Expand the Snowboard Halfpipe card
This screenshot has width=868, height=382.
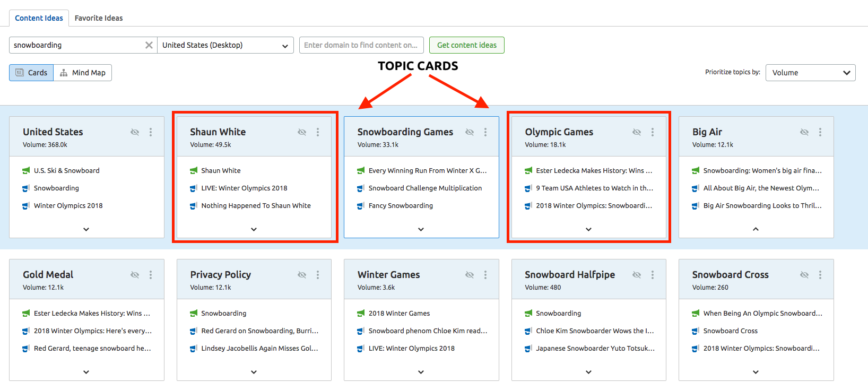coord(588,372)
